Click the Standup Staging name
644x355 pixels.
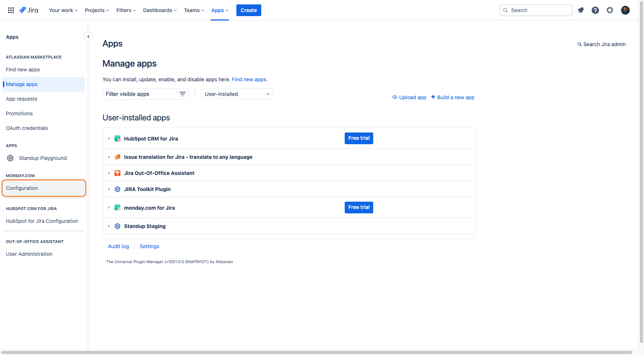(145, 226)
